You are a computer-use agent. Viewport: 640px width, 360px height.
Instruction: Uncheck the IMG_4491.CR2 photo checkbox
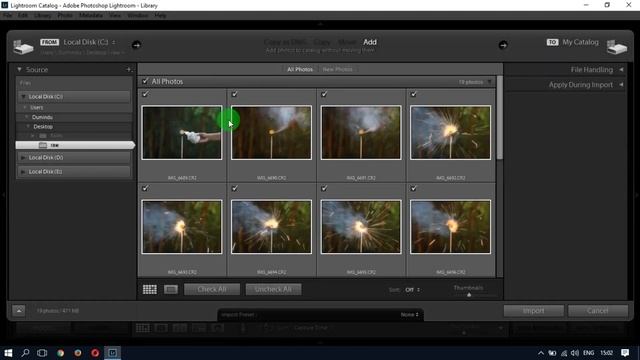(324, 94)
